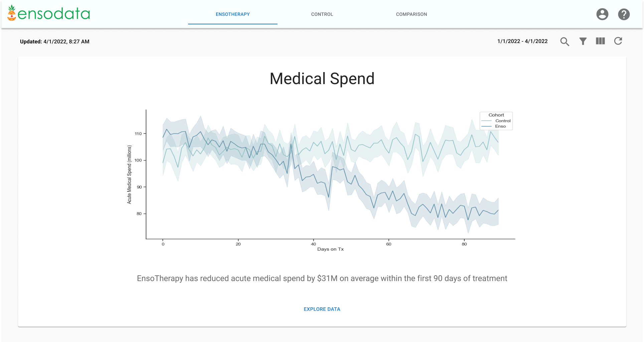The image size is (644, 342).
Task: Click the Cohort legend title
Action: point(496,115)
